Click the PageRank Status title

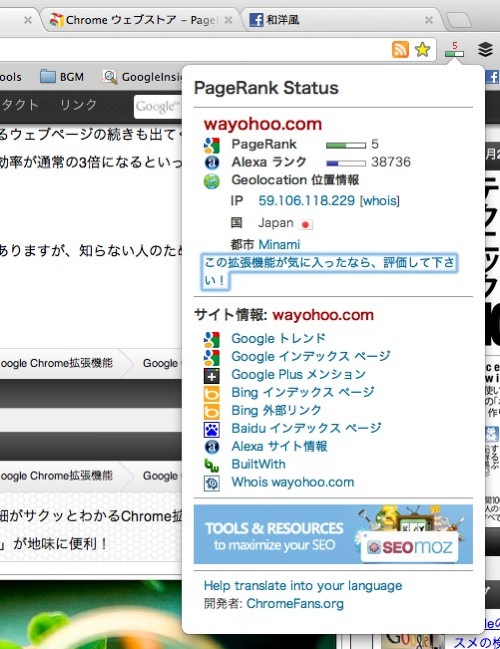click(266, 88)
